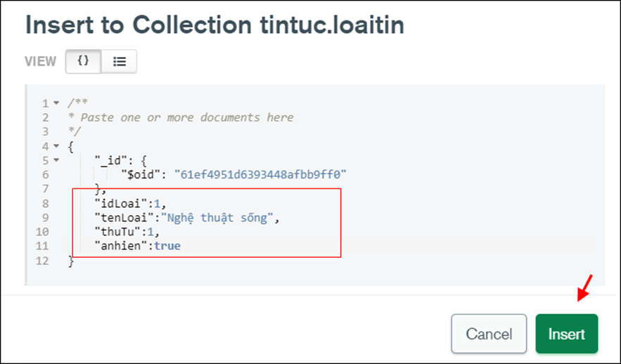Viewport: 621px width, 364px height.
Task: Click the VIEW label
Action: click(40, 61)
